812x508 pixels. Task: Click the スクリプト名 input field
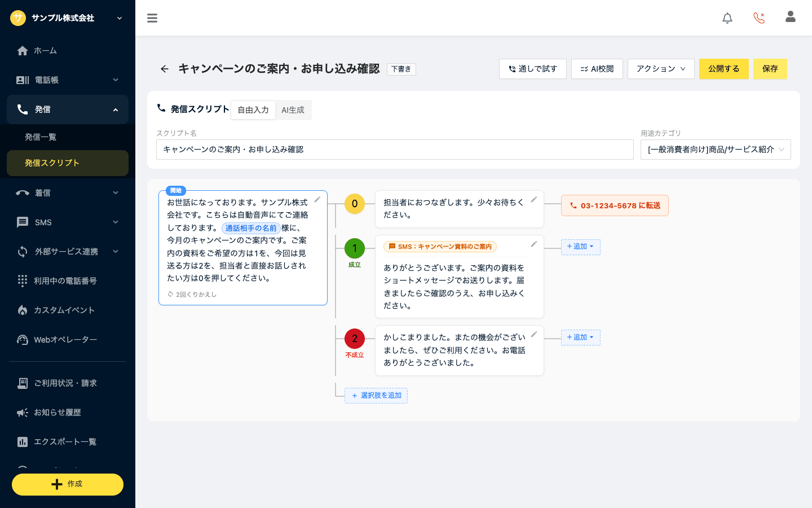point(395,150)
